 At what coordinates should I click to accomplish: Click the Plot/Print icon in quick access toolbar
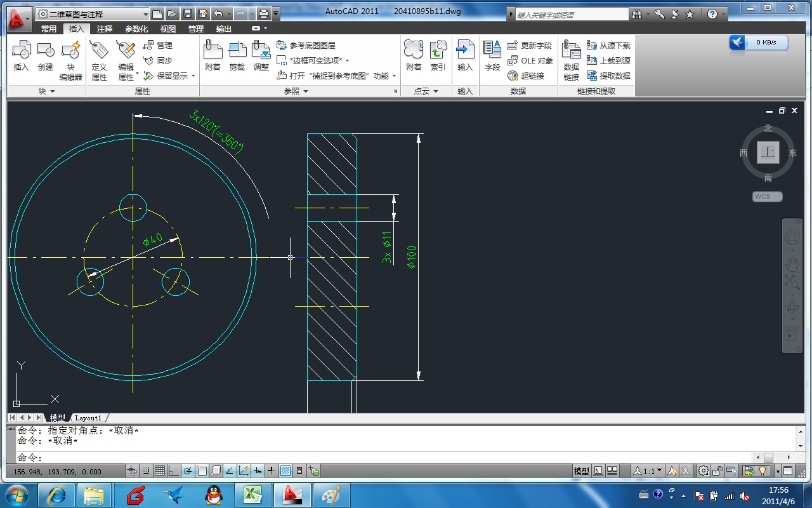263,13
